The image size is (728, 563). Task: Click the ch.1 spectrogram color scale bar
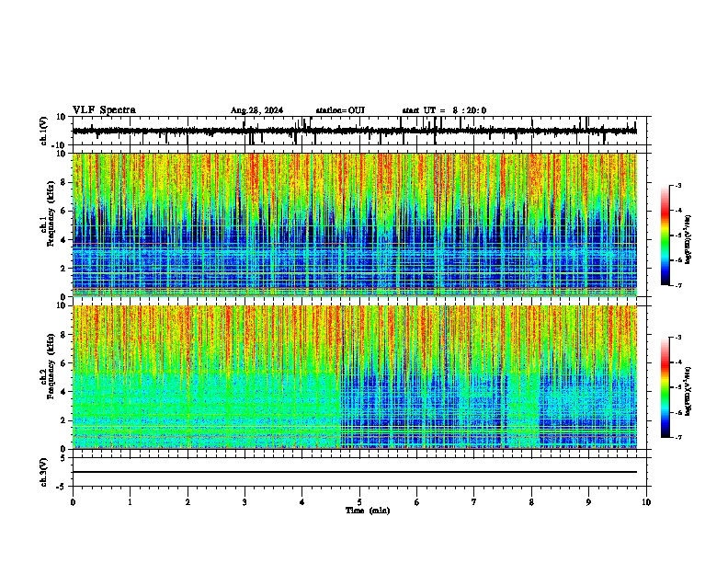click(665, 236)
